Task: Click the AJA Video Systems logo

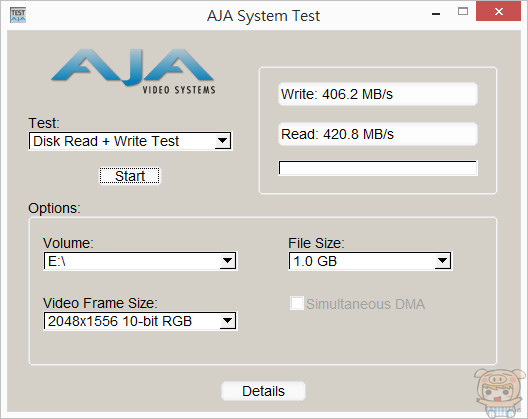Action: (133, 71)
